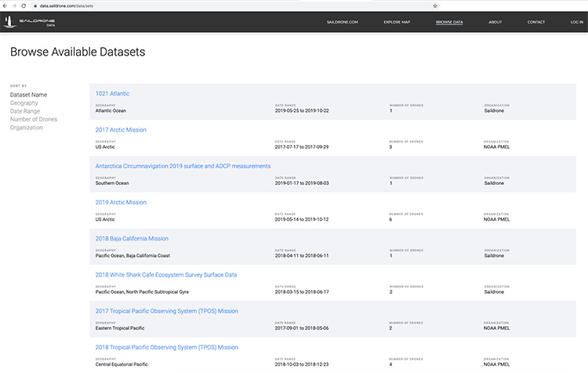Viewport: 588px width, 373px height.
Task: Go to SAILDRONE.COM in the nav bar
Action: pos(342,22)
